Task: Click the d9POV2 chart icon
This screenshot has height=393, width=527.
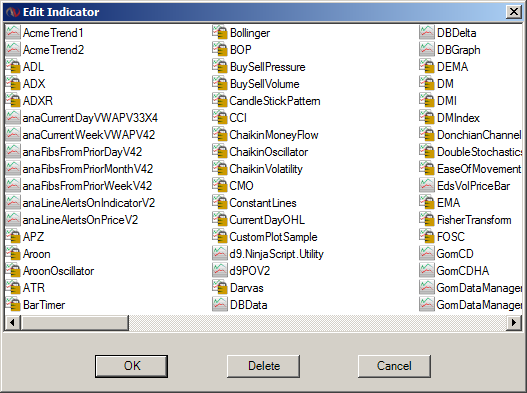Action: [x=220, y=271]
